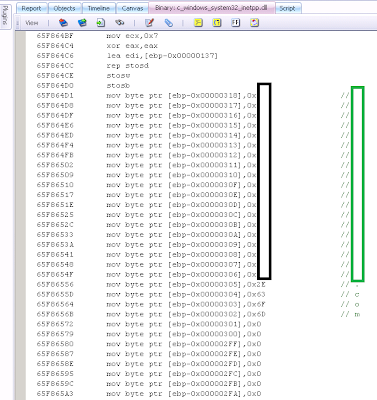377x400 pixels.
Task: Click the comment '// m' on line 65F8656B
Action: (350, 314)
